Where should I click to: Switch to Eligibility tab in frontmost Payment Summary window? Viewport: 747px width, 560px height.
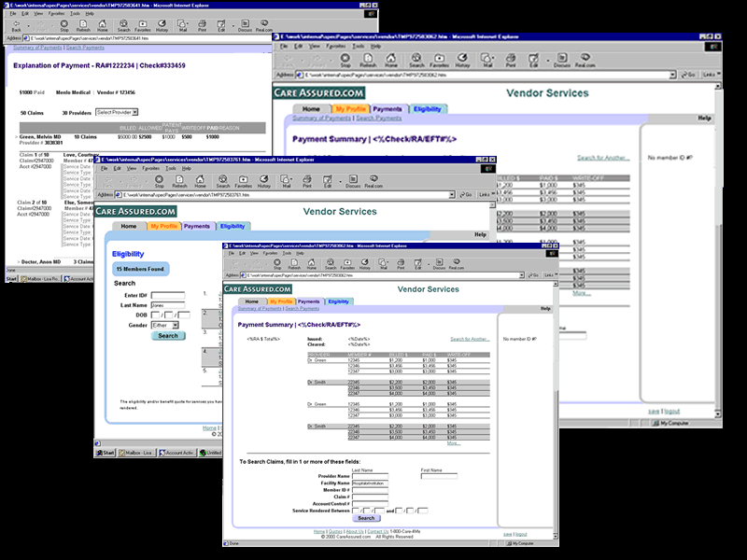click(339, 301)
